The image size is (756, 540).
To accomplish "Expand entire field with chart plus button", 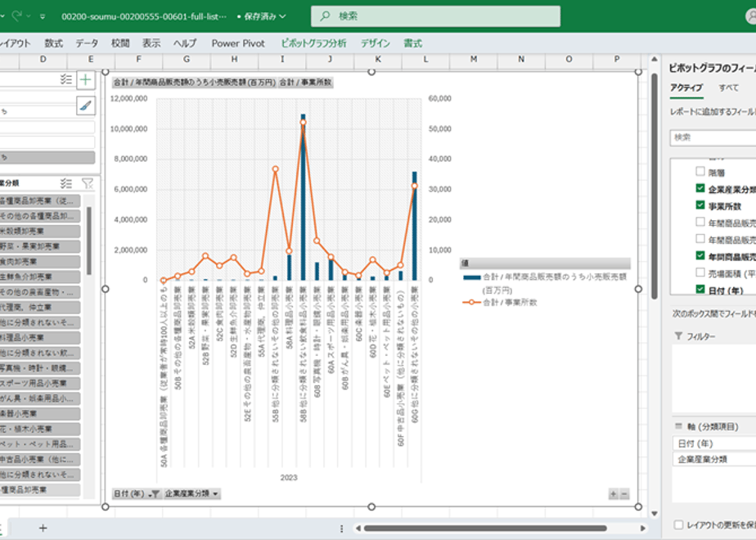I will (614, 494).
